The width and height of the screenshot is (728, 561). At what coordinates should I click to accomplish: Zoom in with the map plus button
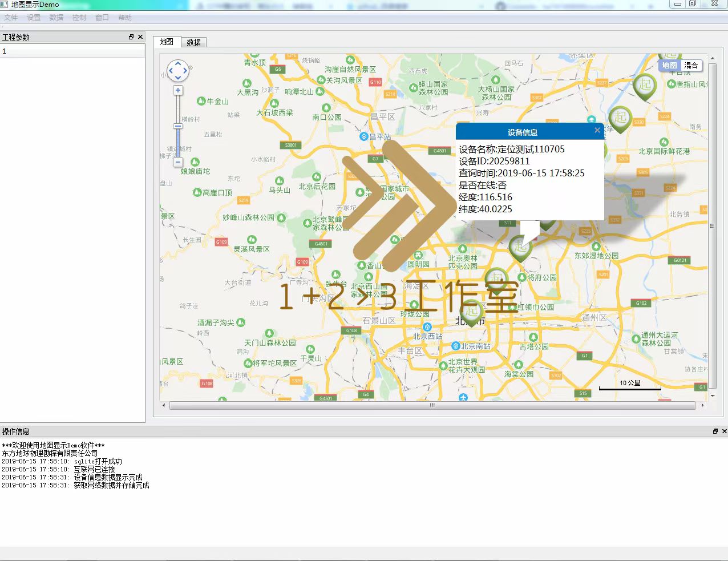point(178,90)
